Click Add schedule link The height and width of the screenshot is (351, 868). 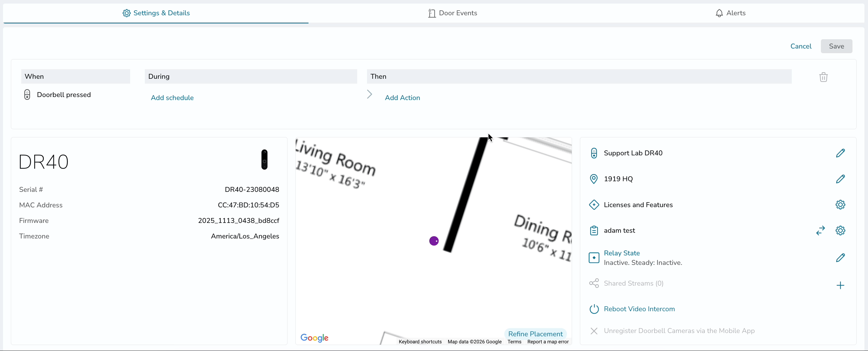[172, 98]
